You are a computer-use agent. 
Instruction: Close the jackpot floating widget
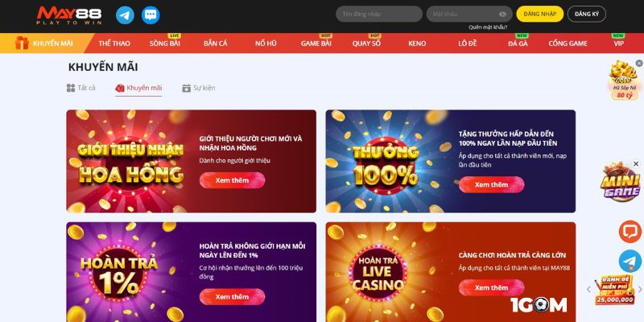[639, 64]
